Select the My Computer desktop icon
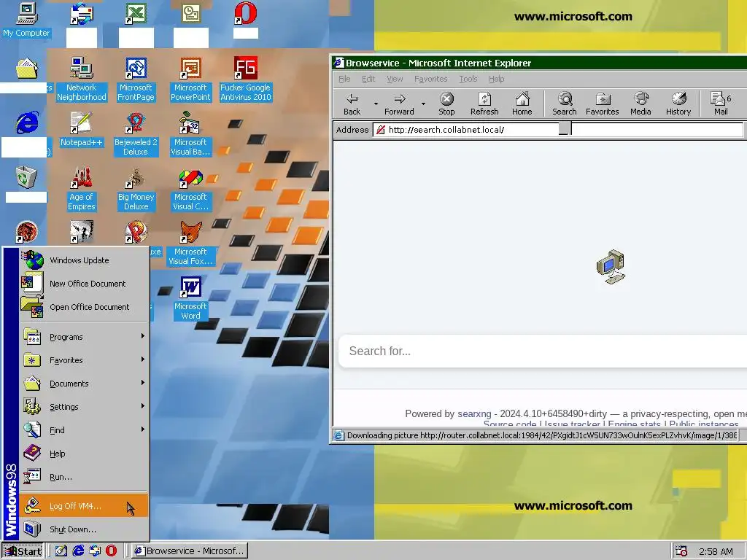Viewport: 747px width, 560px height. tap(27, 20)
